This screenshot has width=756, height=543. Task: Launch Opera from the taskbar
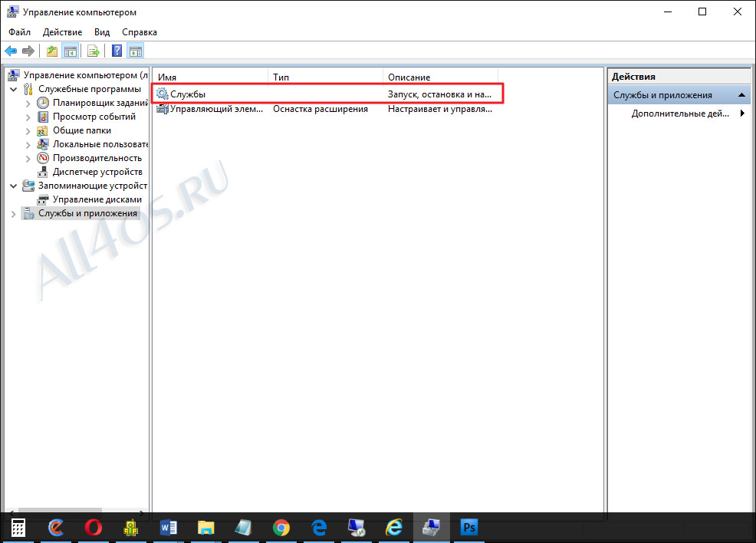coord(93,528)
